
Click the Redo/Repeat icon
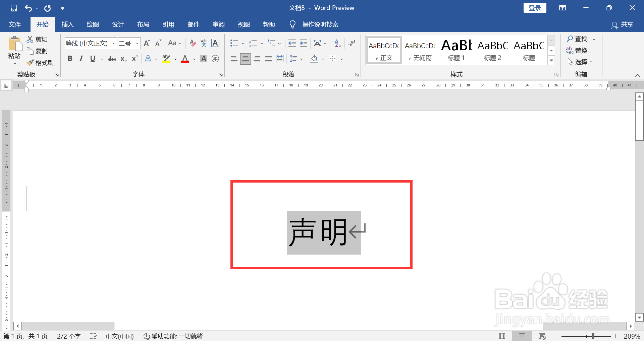[x=48, y=8]
